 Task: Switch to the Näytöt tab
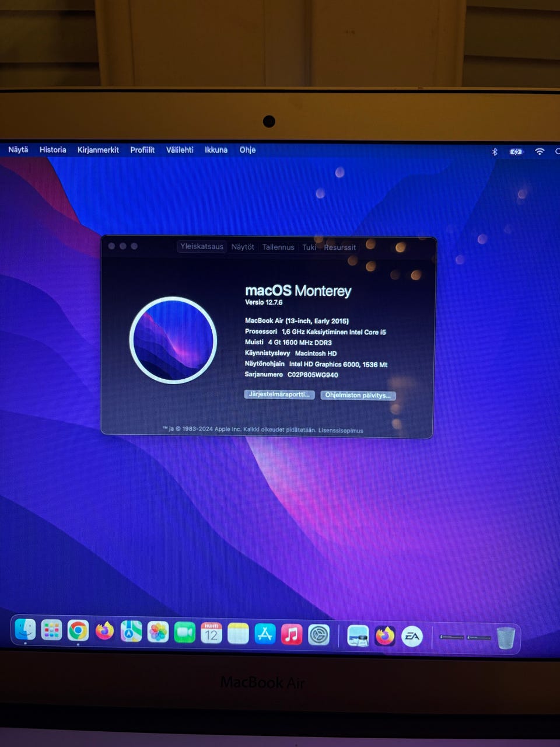click(243, 247)
